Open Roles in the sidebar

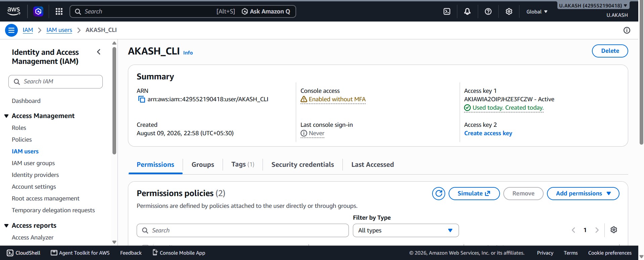tap(19, 128)
